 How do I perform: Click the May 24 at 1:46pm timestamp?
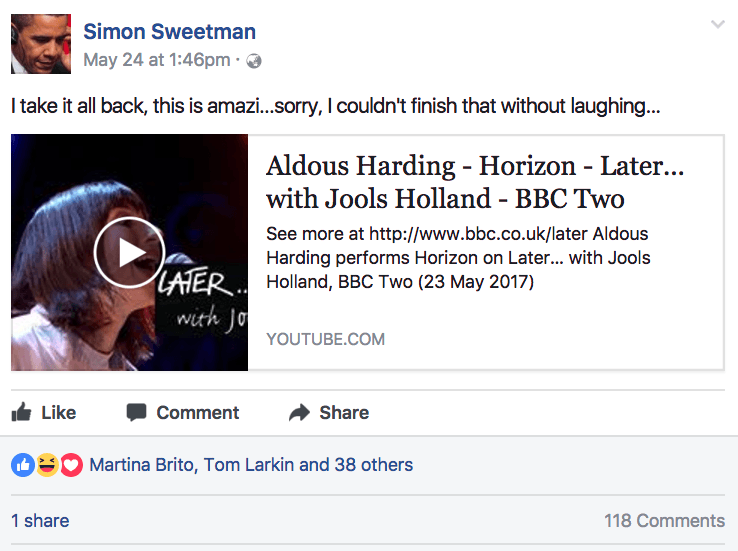pos(156,60)
